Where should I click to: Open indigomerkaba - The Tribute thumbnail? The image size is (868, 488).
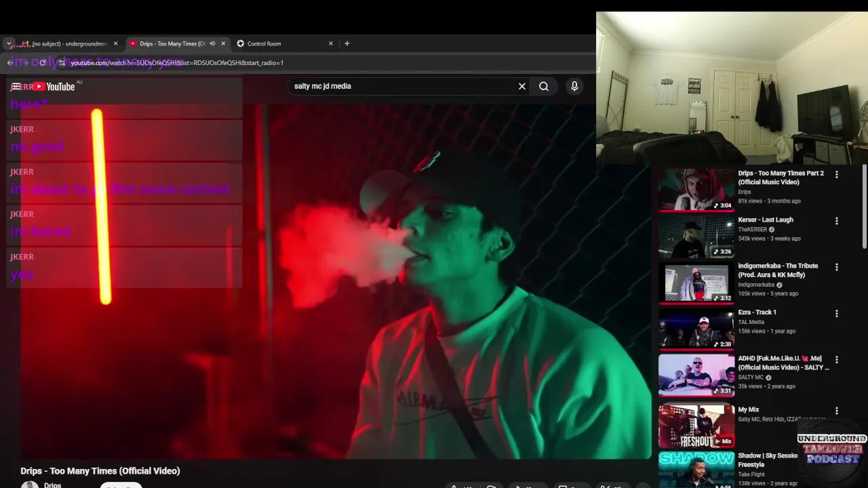coord(696,283)
